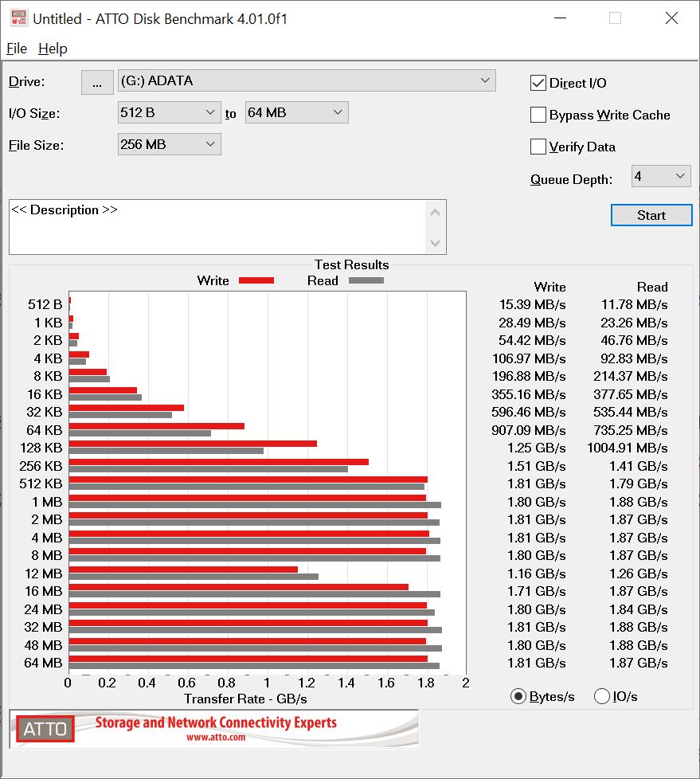Click the www.atto.com link in banner
700x779 pixels.
coord(216,738)
